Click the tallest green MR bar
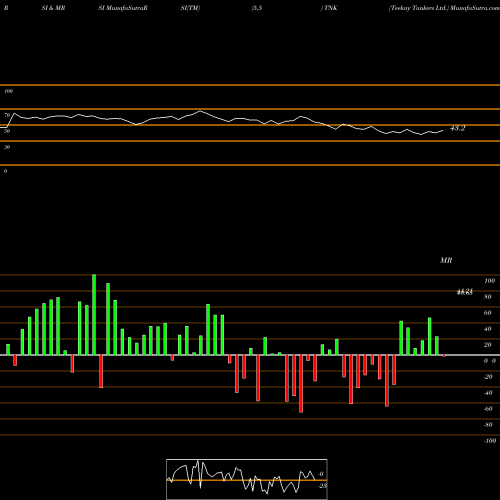The image size is (500, 500). pyautogui.click(x=94, y=315)
